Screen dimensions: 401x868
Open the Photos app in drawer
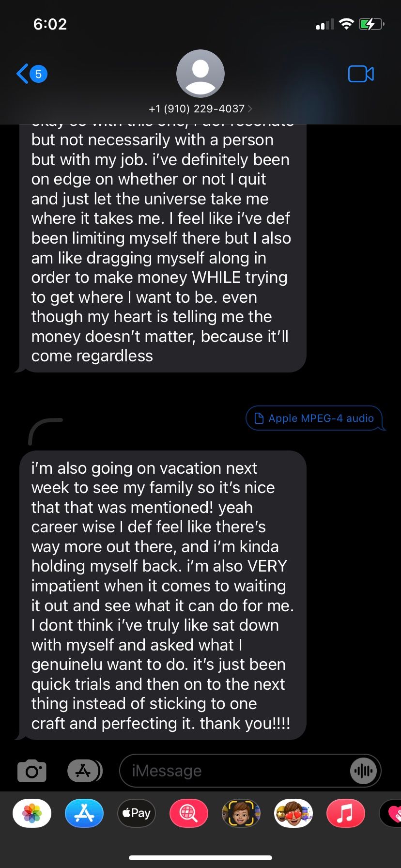[32, 813]
